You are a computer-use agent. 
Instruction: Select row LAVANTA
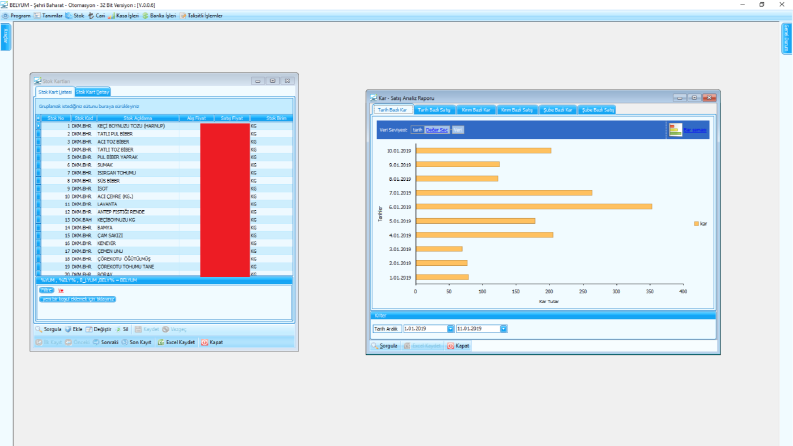pyautogui.click(x=164, y=204)
